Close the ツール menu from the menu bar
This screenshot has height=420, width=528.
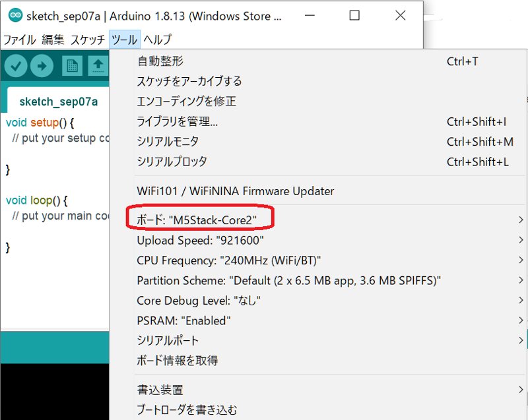click(124, 40)
